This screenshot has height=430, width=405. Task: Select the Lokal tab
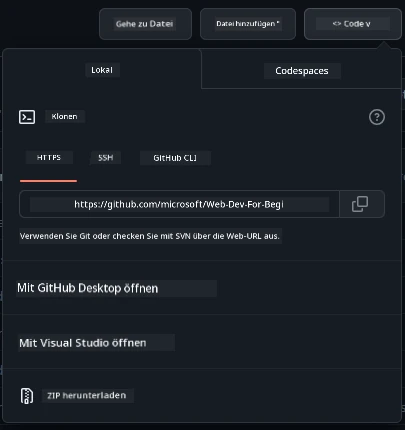[102, 70]
